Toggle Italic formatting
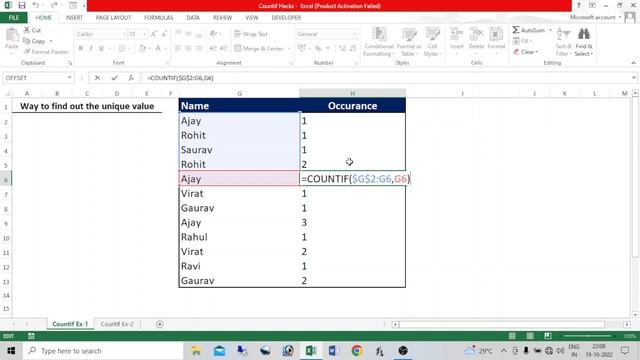The height and width of the screenshot is (360, 640). [x=91, y=49]
